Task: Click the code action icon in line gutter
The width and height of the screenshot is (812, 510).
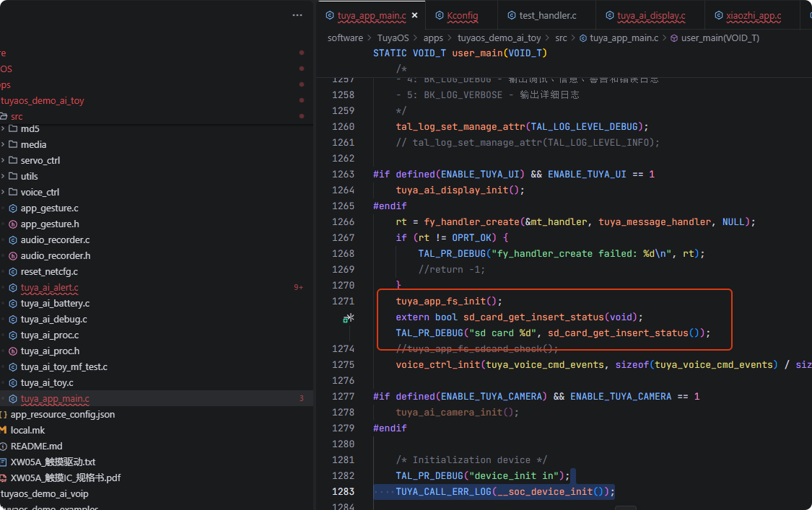Action: point(348,317)
